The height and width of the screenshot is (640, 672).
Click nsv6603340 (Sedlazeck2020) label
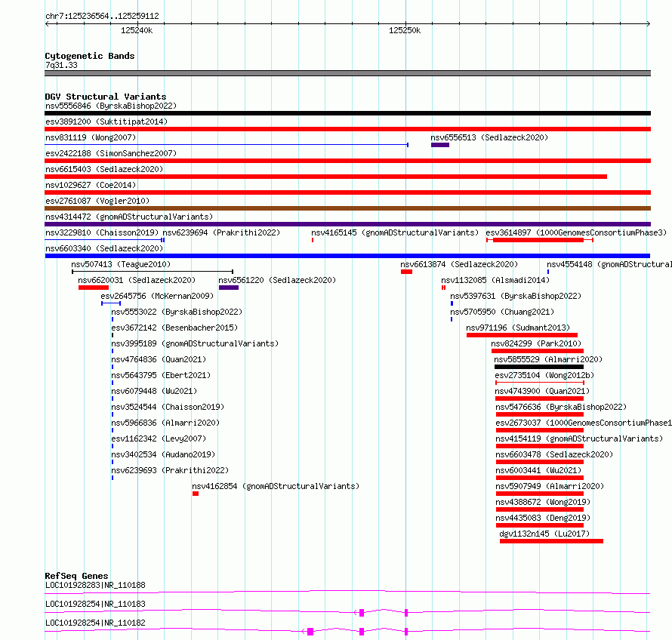[104, 248]
